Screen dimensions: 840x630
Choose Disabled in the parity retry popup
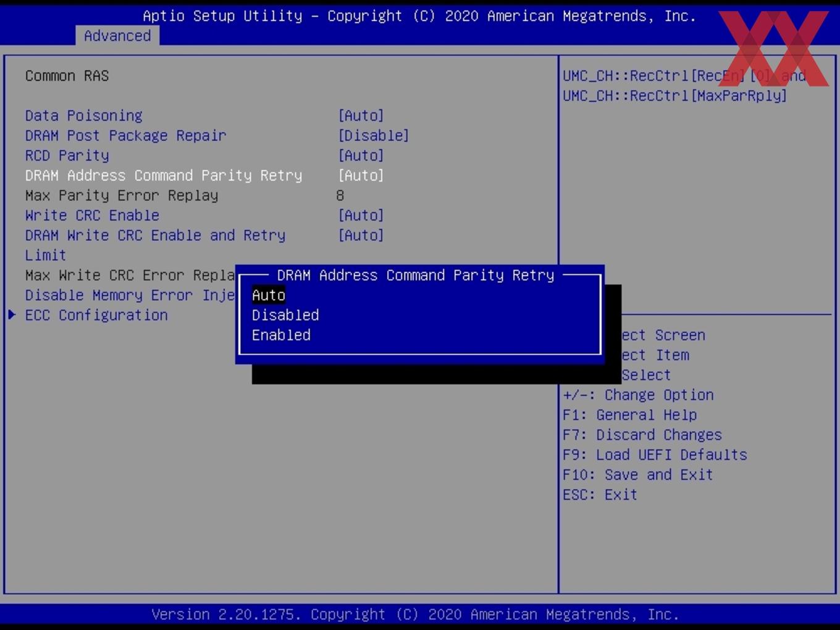click(x=285, y=315)
